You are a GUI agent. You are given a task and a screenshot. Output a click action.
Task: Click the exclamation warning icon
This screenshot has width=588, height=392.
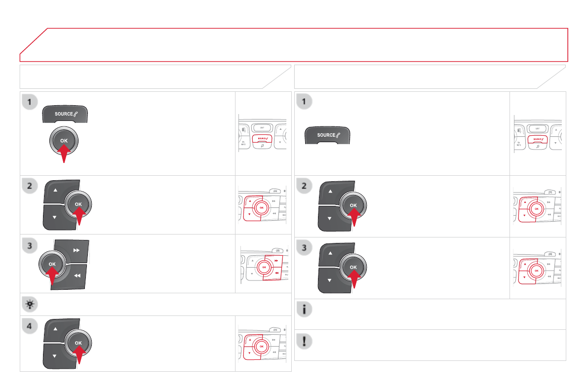click(305, 341)
